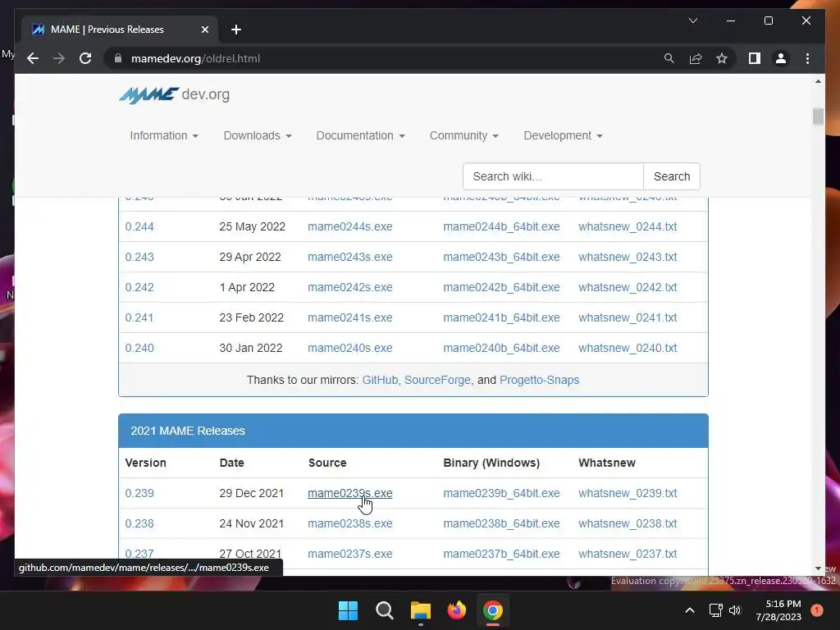Download mame0240s.exe source
This screenshot has height=630, width=840.
[349, 348]
